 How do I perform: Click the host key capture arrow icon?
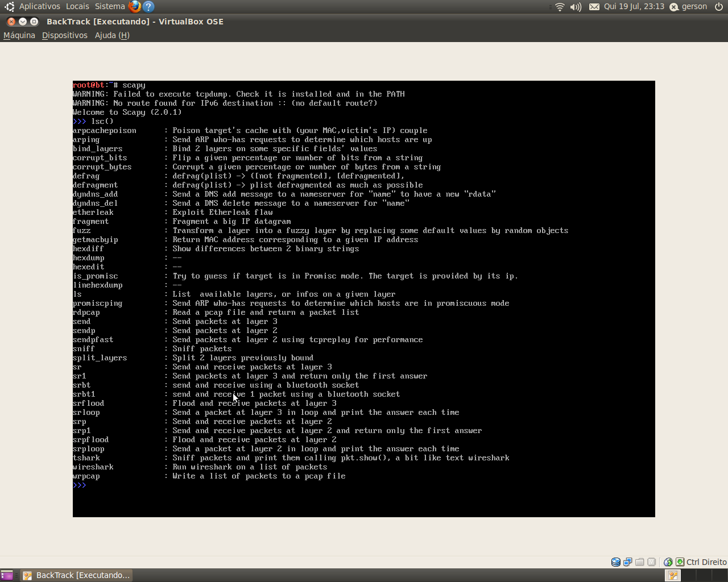pyautogui.click(x=680, y=562)
